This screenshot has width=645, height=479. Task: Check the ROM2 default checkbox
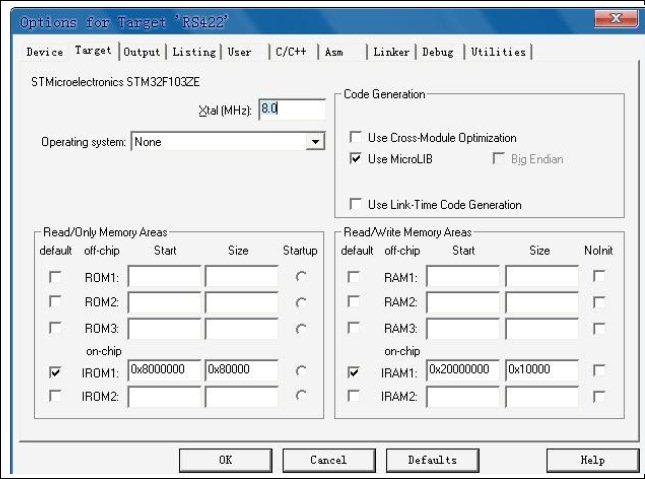click(x=55, y=302)
